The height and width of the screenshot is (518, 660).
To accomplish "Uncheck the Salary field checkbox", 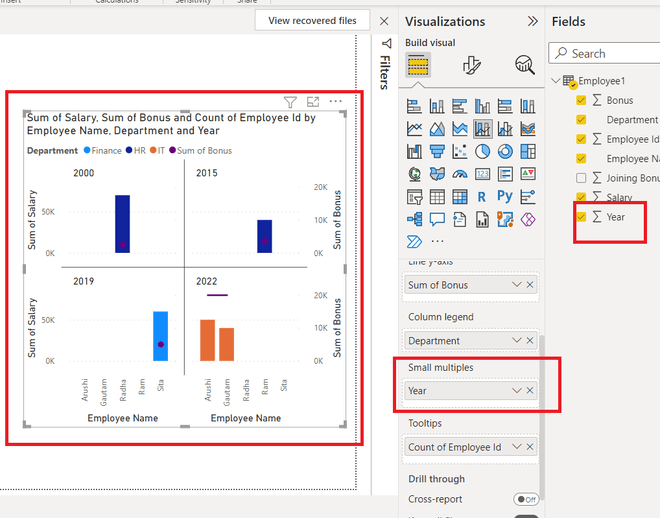I will 581,197.
